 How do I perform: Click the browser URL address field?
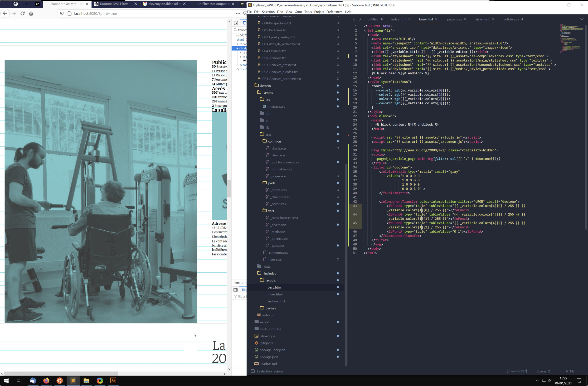point(148,14)
